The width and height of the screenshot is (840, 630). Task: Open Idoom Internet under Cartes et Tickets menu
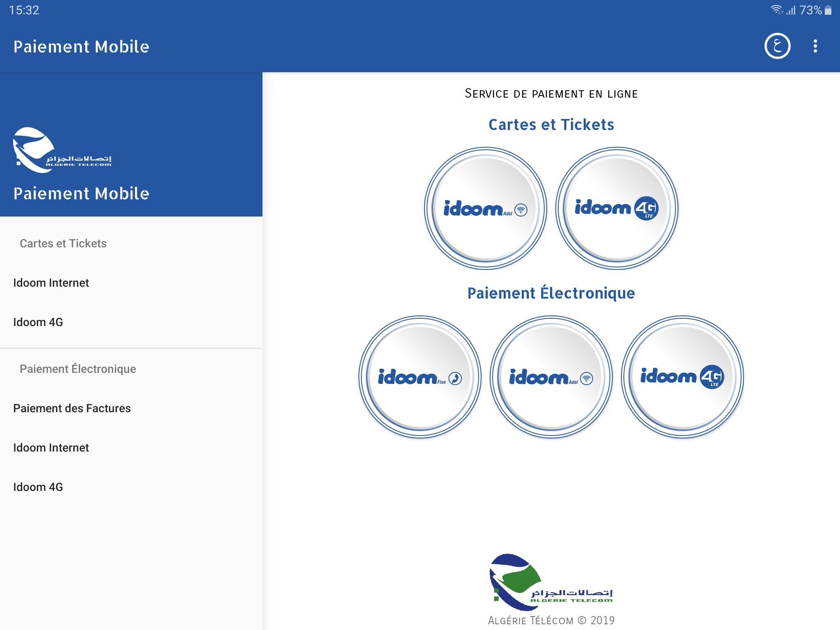(x=131, y=283)
